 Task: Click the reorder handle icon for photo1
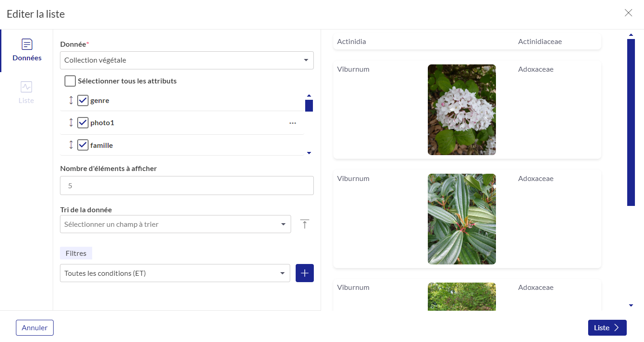(71, 122)
